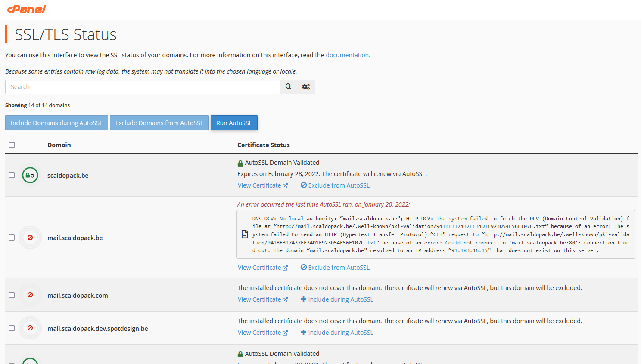Include mail.scaldopack.dev.spotdesign.be during AutoSSL
641x364 pixels.
(x=337, y=333)
